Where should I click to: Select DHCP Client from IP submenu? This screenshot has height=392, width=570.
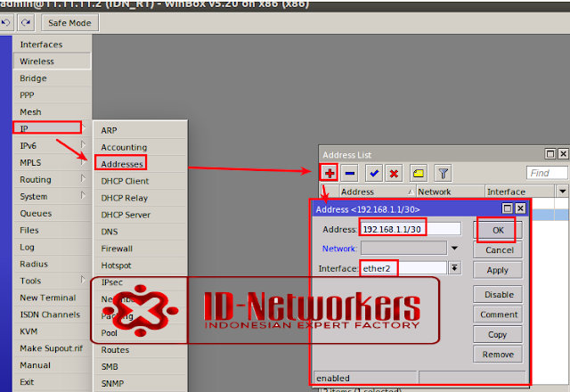point(141,181)
